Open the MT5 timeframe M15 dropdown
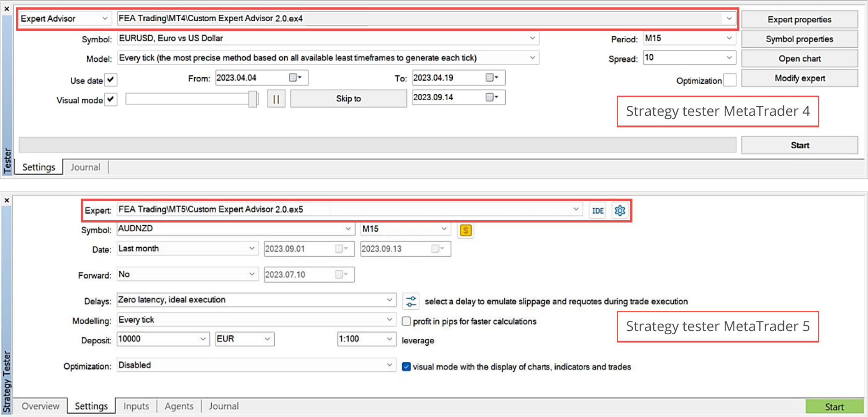This screenshot has width=868, height=417. tap(444, 228)
